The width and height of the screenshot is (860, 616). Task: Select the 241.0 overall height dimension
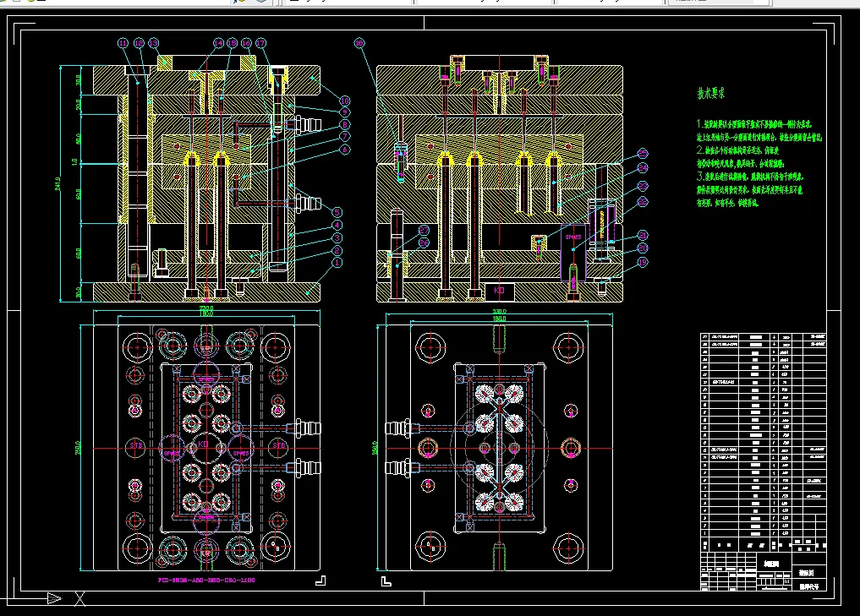coord(58,183)
